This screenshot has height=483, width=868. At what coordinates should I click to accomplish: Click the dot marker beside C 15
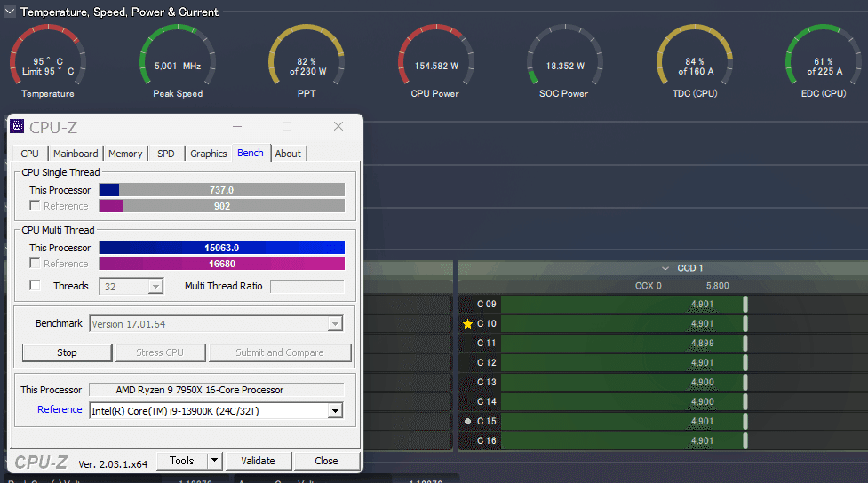468,421
